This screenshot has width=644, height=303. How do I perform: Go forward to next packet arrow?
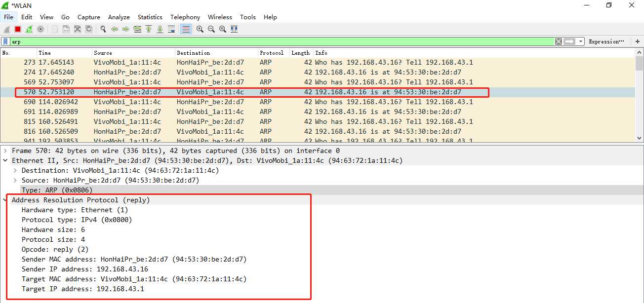pos(126,30)
